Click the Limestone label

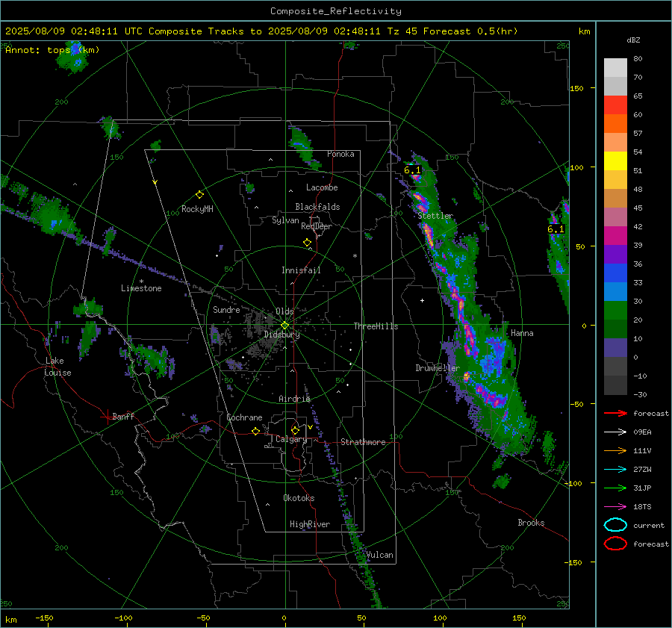pos(141,288)
